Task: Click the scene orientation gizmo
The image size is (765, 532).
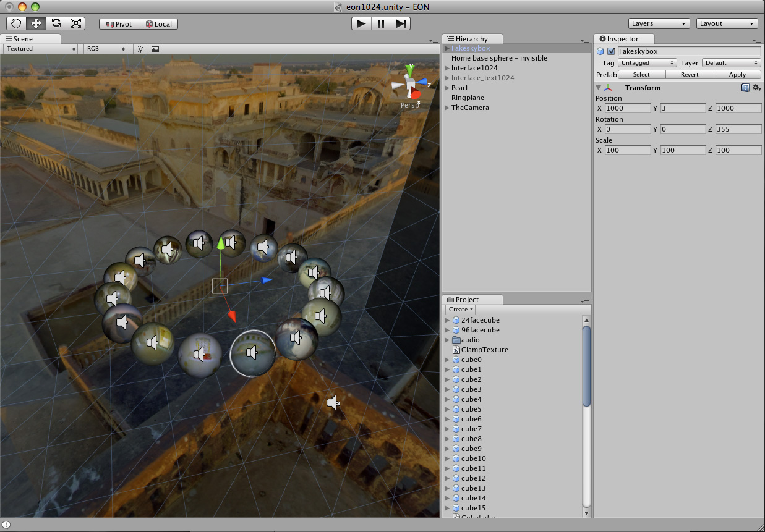Action: click(x=409, y=85)
